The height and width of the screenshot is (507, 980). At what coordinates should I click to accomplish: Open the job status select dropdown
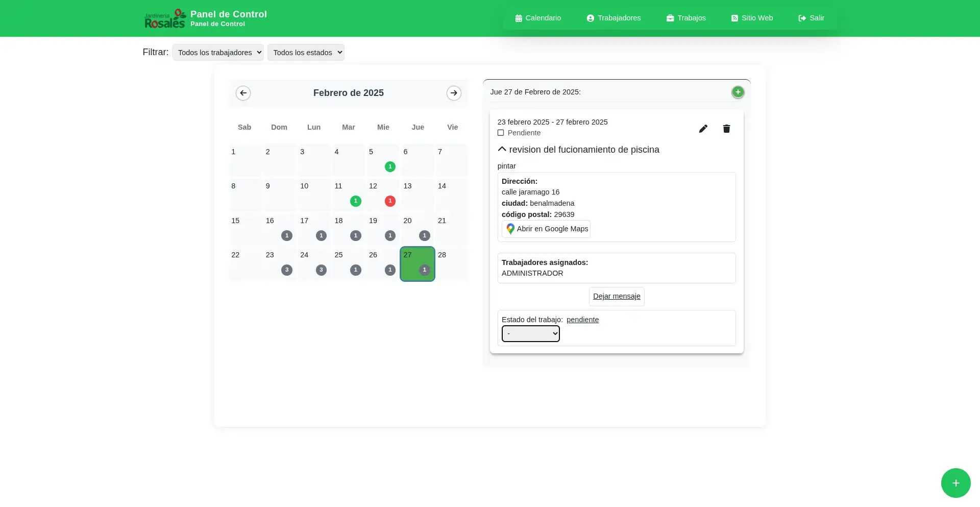click(530, 334)
